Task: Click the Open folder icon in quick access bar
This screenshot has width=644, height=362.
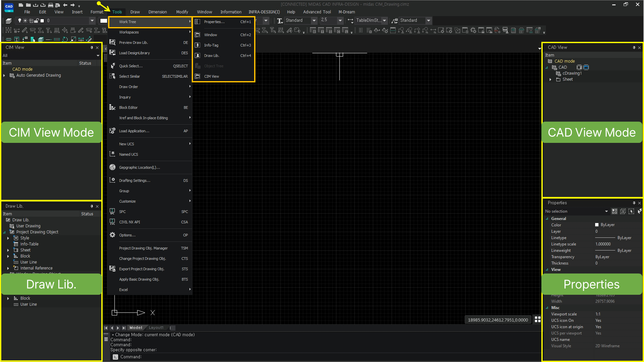Action: (28, 5)
